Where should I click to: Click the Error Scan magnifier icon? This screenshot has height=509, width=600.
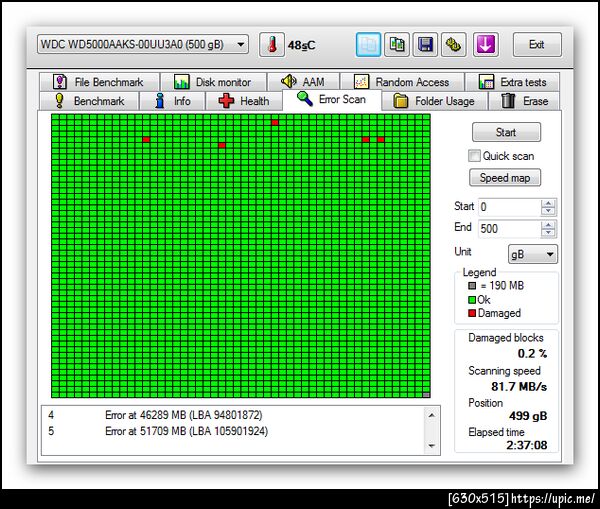tap(305, 99)
